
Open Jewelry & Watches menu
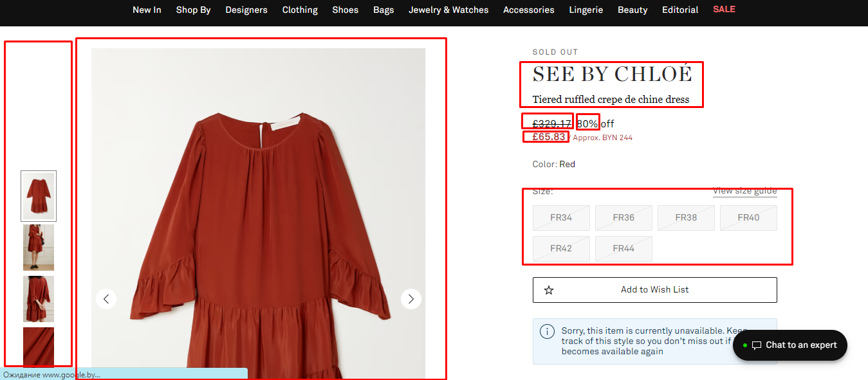point(448,10)
